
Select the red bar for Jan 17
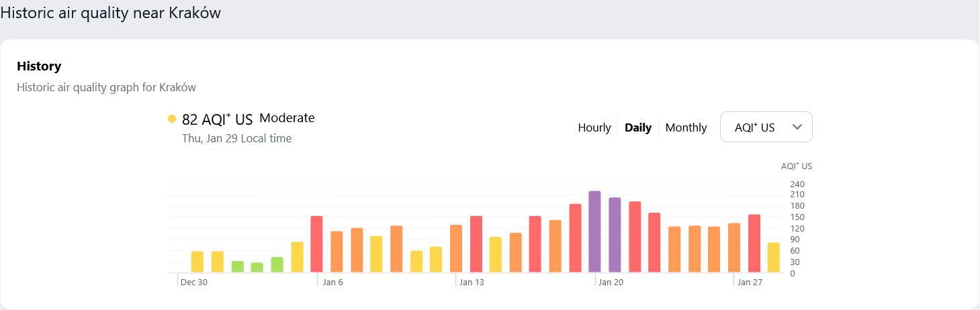point(535,244)
